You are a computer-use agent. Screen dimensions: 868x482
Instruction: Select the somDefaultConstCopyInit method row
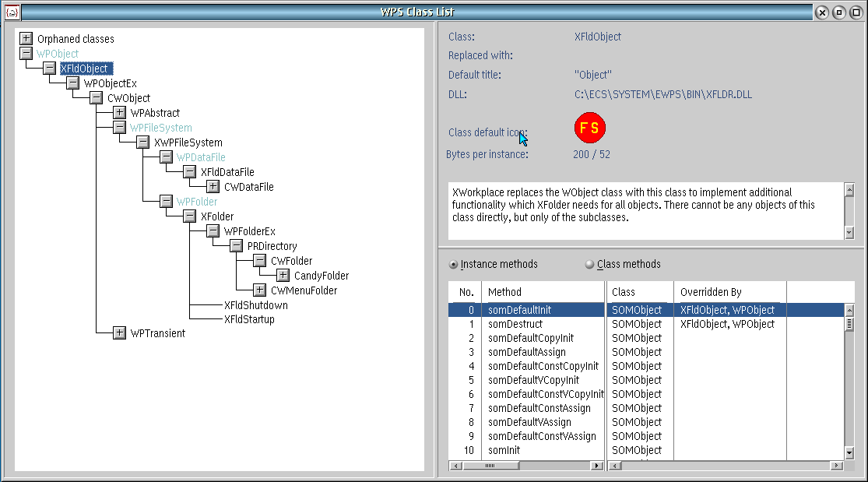pos(647,366)
